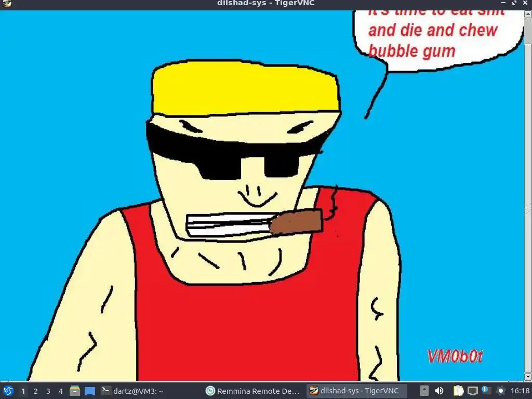Viewport: 532px width, 399px height.
Task: Click the vertical scrollbar up arrow
Action: 528,14
